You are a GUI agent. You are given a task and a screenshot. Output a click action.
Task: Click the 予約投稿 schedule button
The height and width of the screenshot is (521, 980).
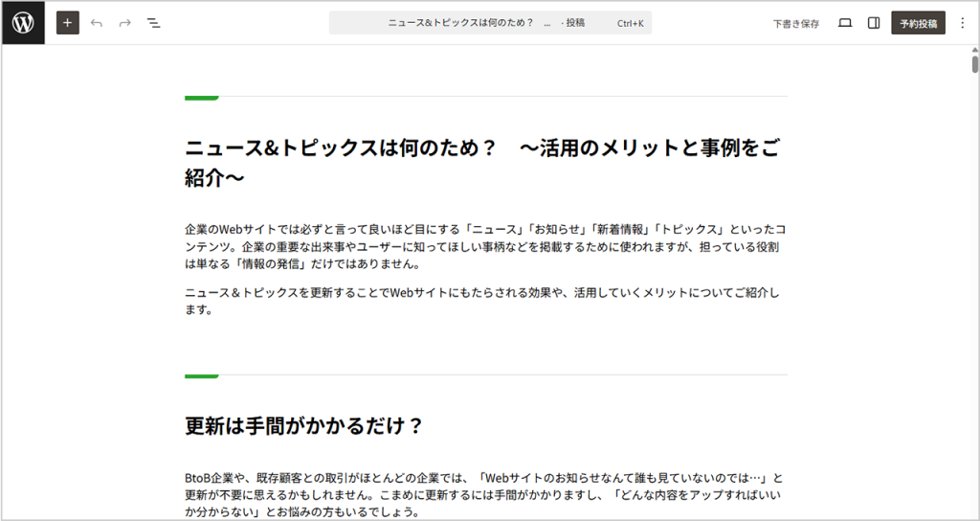[x=918, y=23]
